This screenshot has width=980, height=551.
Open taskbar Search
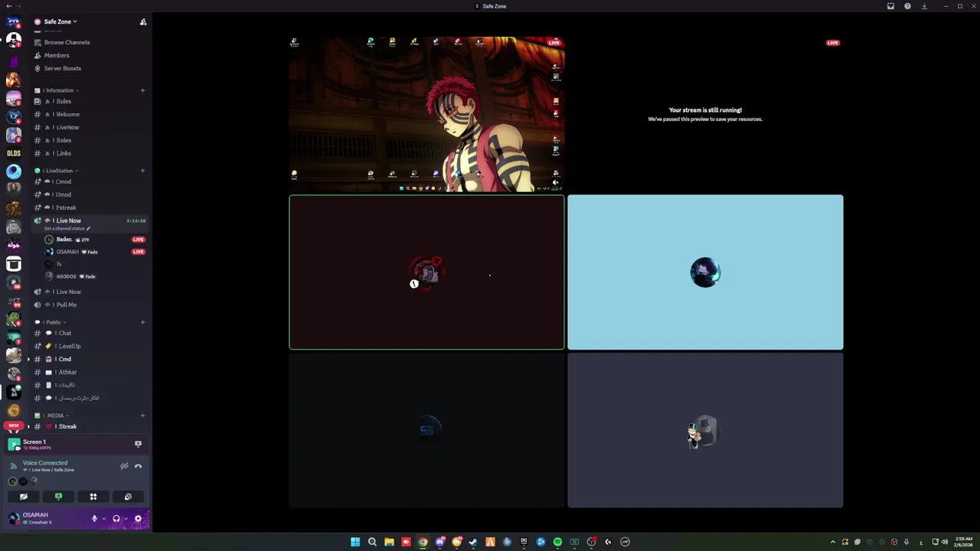point(372,542)
